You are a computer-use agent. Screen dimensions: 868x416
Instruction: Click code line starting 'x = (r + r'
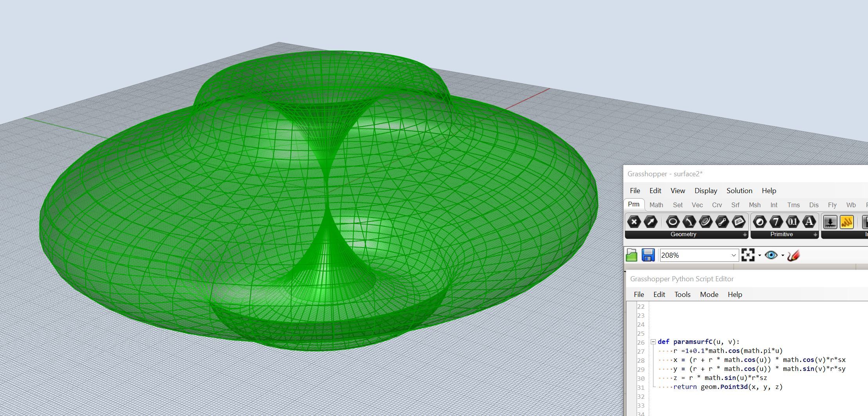(x=760, y=360)
